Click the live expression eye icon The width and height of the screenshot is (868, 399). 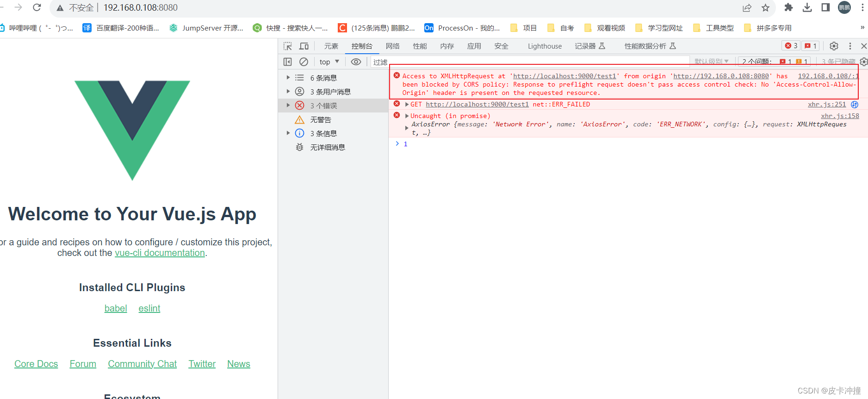pyautogui.click(x=356, y=62)
